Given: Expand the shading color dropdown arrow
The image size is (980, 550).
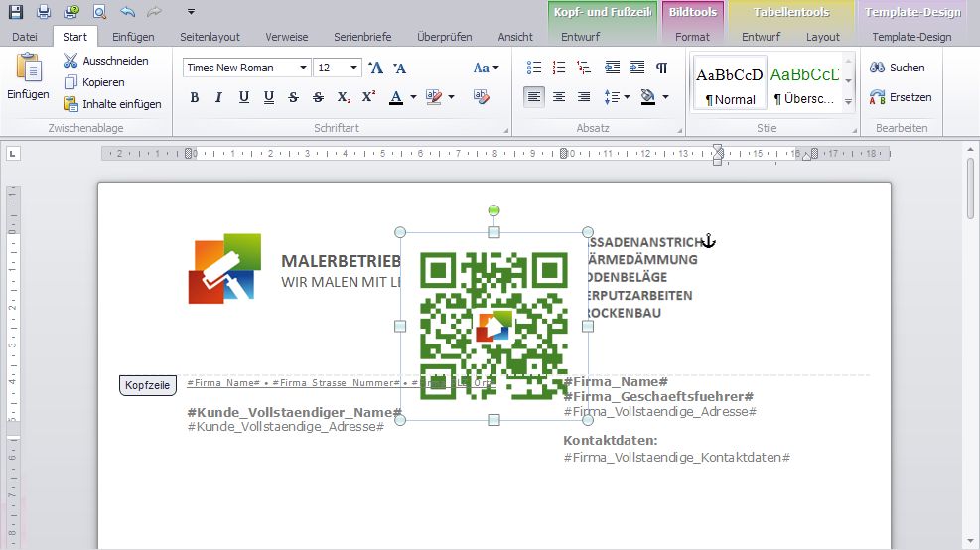Looking at the screenshot, I should [665, 97].
